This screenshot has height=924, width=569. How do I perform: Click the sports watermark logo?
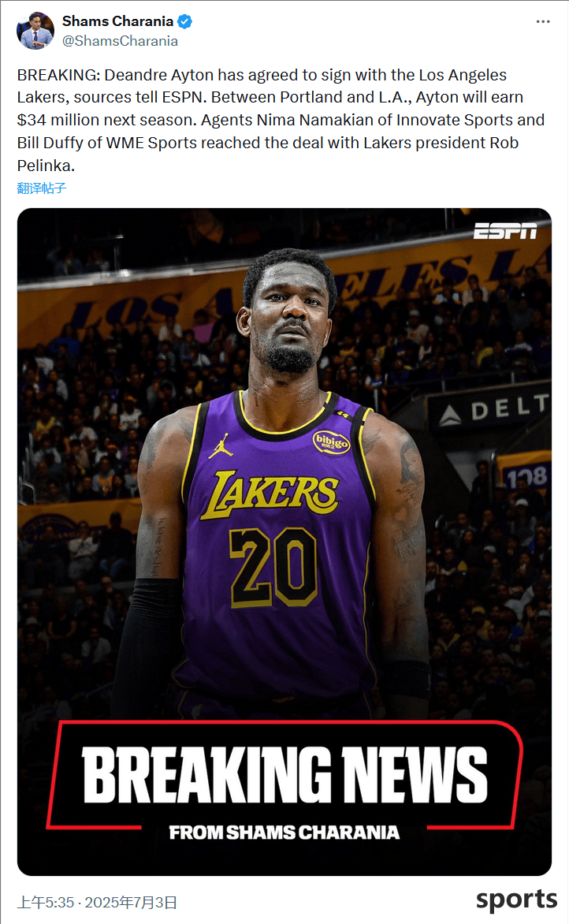516,900
